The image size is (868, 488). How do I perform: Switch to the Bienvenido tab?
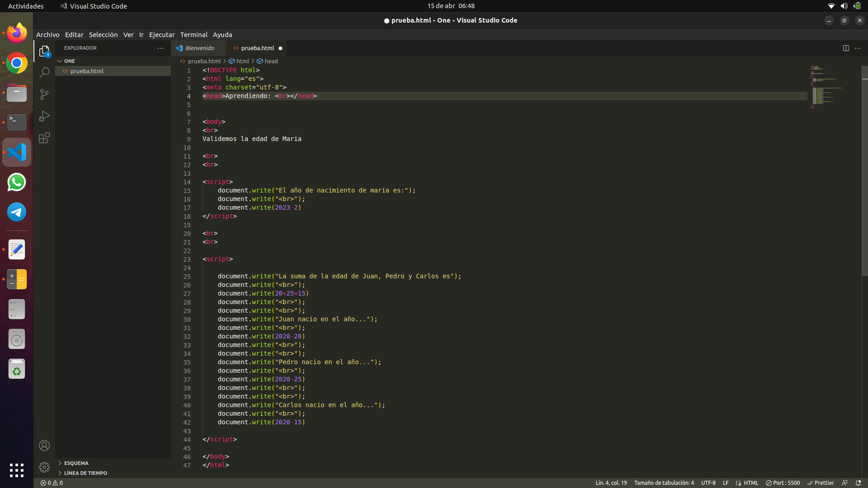click(x=199, y=48)
